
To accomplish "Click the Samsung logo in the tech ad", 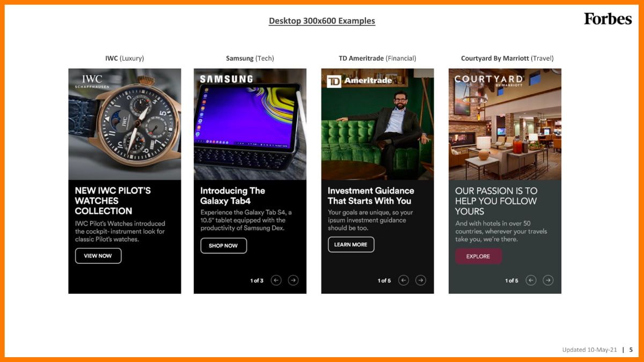I will coord(227,78).
